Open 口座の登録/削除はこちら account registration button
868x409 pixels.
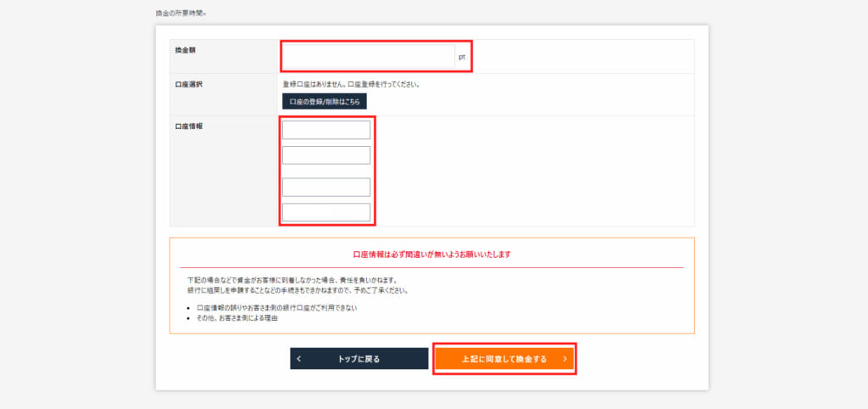(325, 102)
